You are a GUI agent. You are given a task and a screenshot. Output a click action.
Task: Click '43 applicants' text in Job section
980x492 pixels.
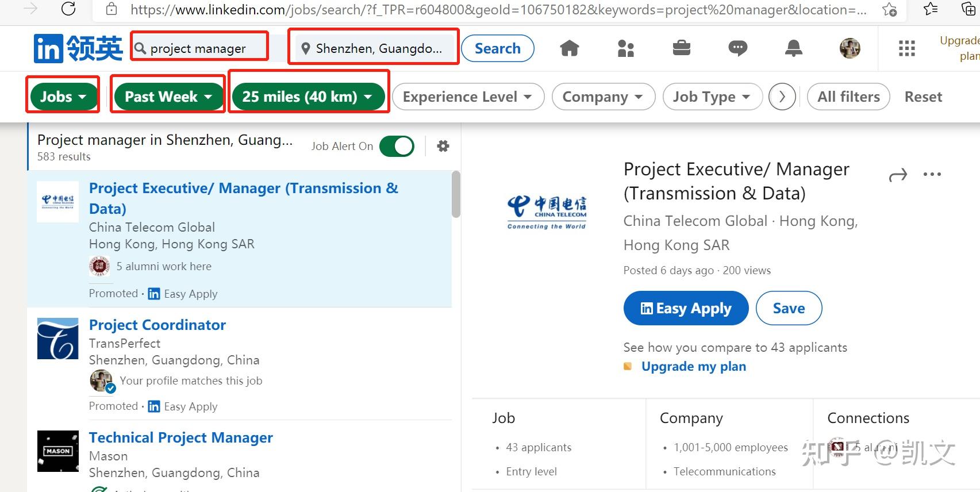pos(539,447)
